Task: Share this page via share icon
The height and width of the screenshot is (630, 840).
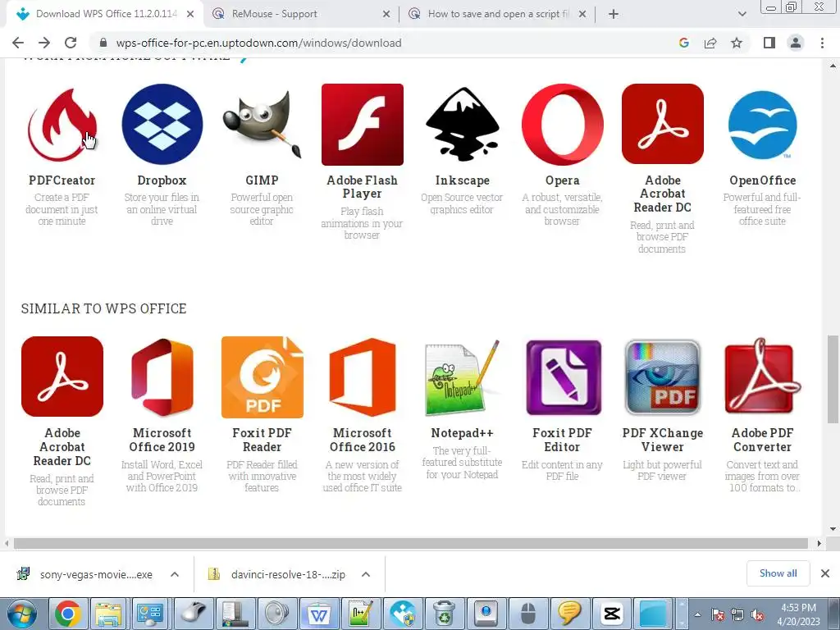Action: (710, 43)
